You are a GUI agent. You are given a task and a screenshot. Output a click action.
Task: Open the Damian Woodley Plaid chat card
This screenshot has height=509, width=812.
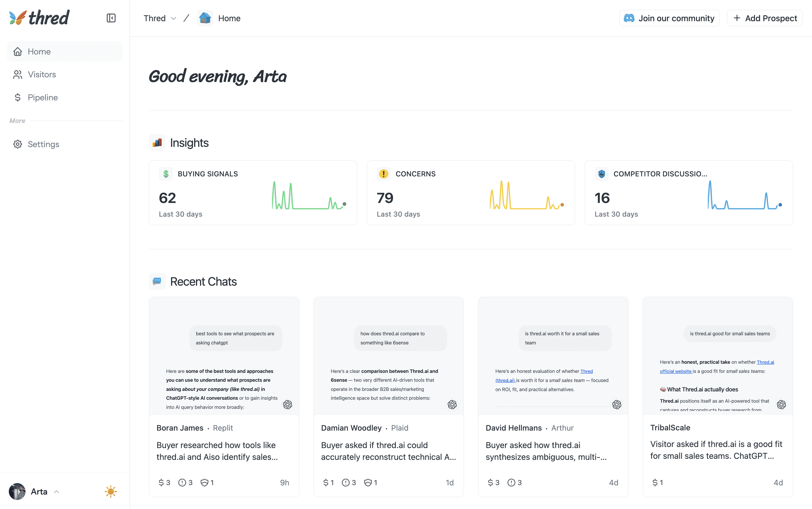[x=388, y=451]
